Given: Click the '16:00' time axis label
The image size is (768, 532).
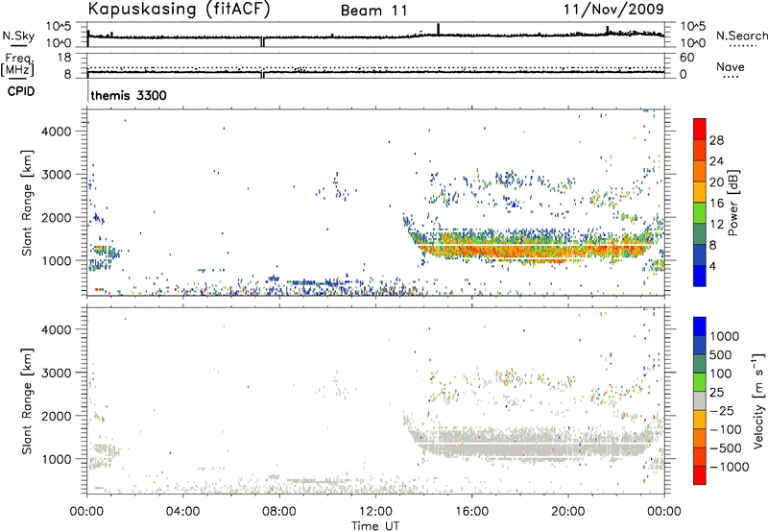Looking at the screenshot, I should [x=471, y=512].
